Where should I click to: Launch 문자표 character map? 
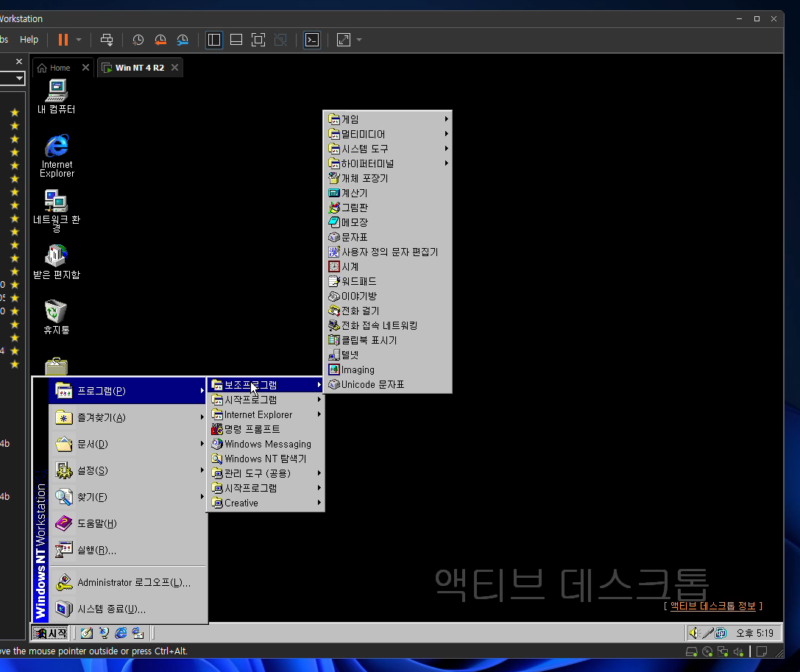(x=388, y=237)
